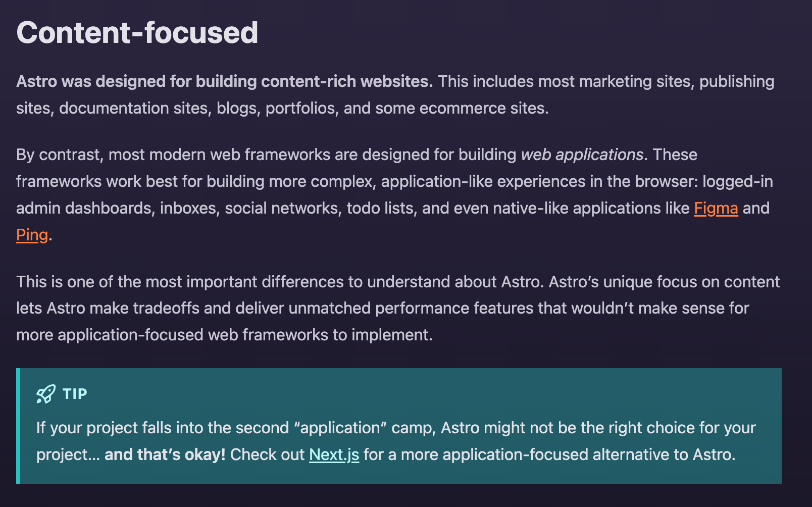The image size is (812, 507).
Task: Open the Figma link
Action: tap(716, 208)
